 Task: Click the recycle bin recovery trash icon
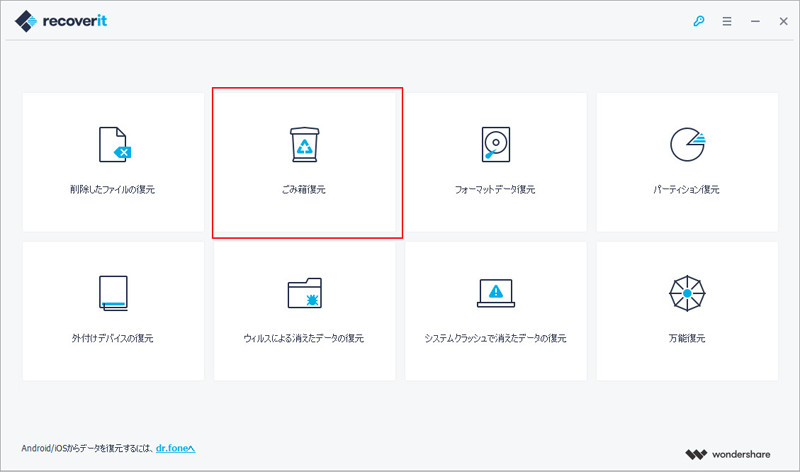(x=305, y=145)
